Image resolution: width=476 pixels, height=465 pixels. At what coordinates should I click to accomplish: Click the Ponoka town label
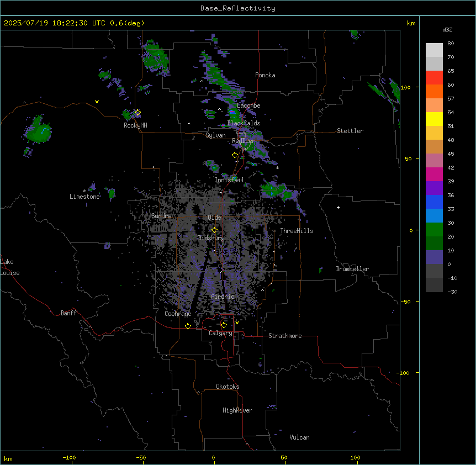click(x=265, y=75)
